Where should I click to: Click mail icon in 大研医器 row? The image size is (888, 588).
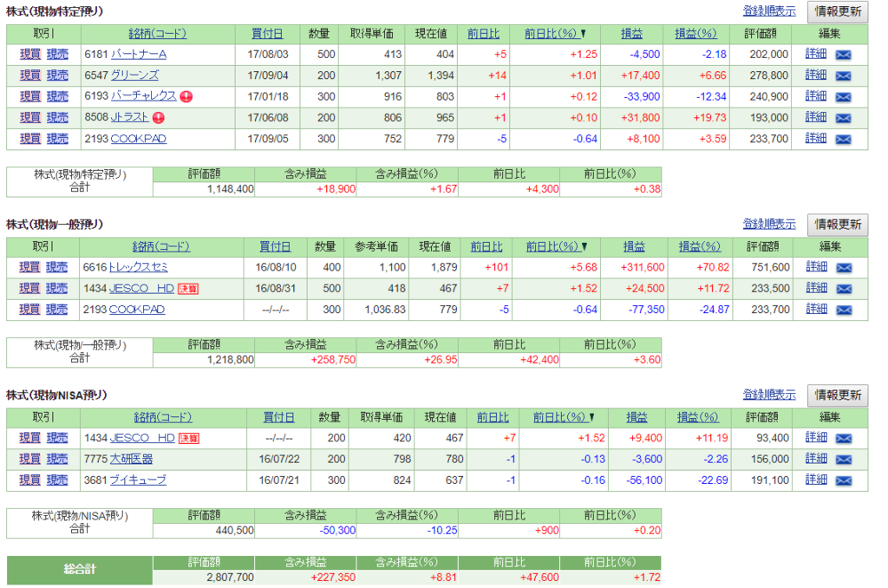point(844,460)
